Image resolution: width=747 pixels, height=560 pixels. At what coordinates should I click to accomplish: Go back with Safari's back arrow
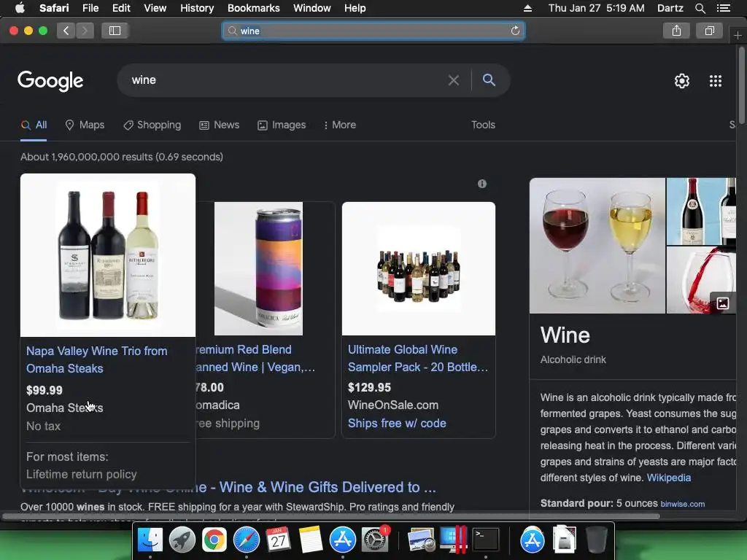tap(66, 31)
